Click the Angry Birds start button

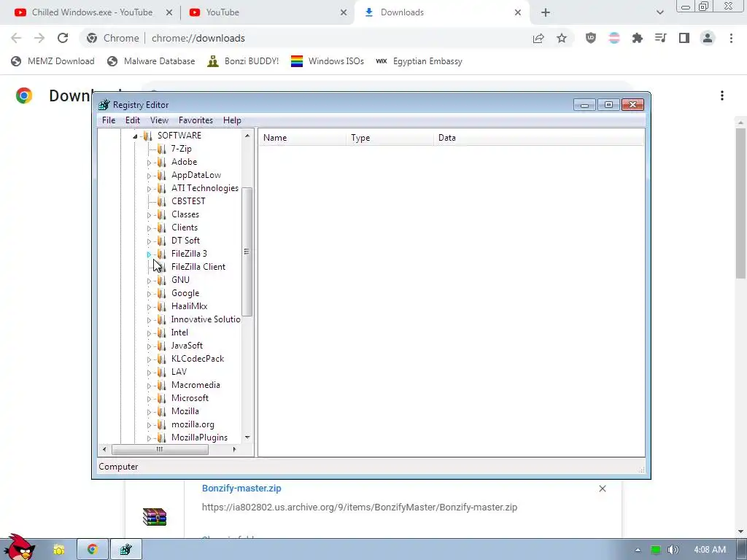click(x=19, y=547)
